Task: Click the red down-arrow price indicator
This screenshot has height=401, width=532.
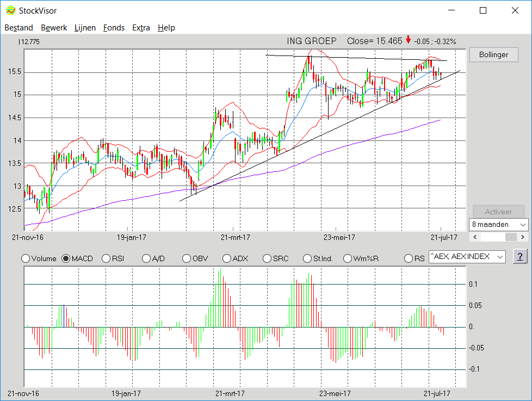Action: [x=408, y=40]
